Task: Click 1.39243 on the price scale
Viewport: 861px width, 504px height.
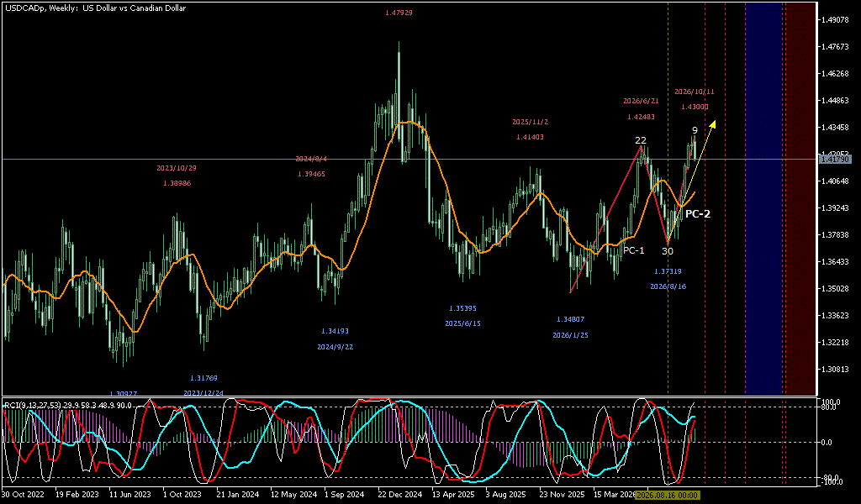Action: (x=835, y=207)
